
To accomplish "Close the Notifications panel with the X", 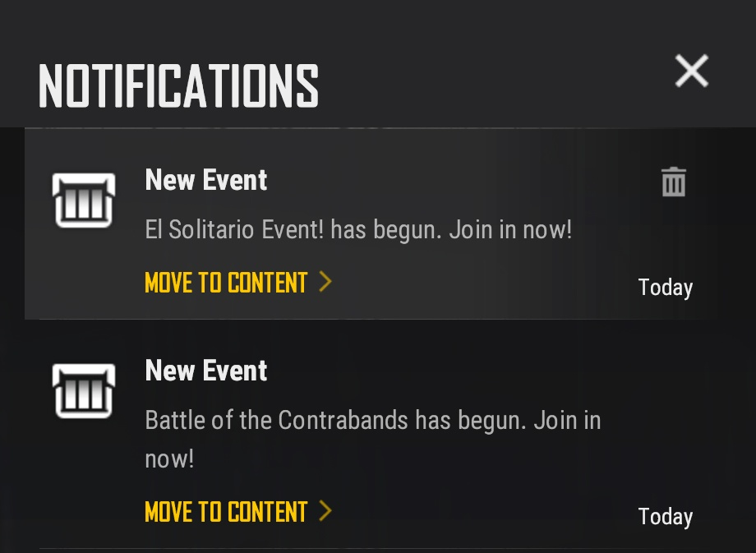I will tap(691, 71).
